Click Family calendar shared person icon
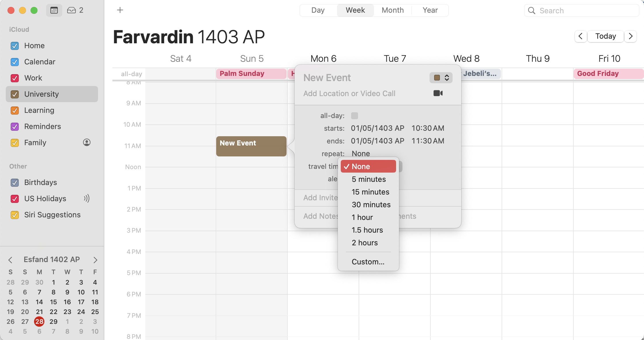 tap(87, 142)
